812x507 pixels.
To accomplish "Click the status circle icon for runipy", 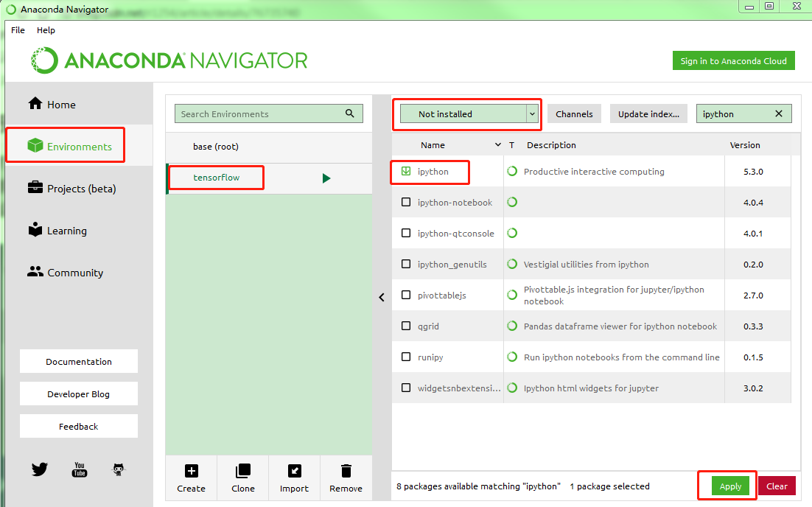I will pyautogui.click(x=512, y=357).
